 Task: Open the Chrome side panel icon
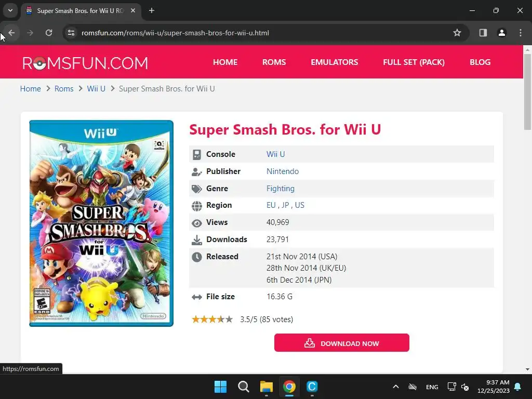coord(483,33)
